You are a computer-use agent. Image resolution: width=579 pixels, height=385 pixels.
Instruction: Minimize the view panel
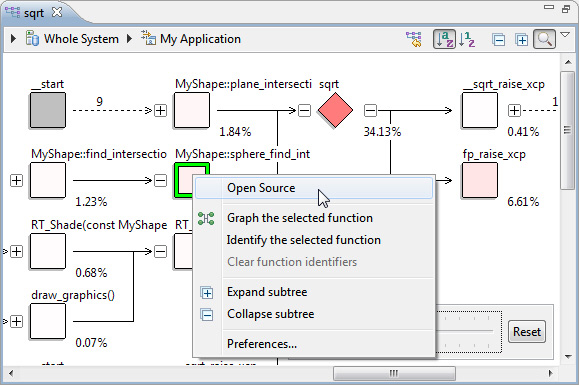coord(549,7)
